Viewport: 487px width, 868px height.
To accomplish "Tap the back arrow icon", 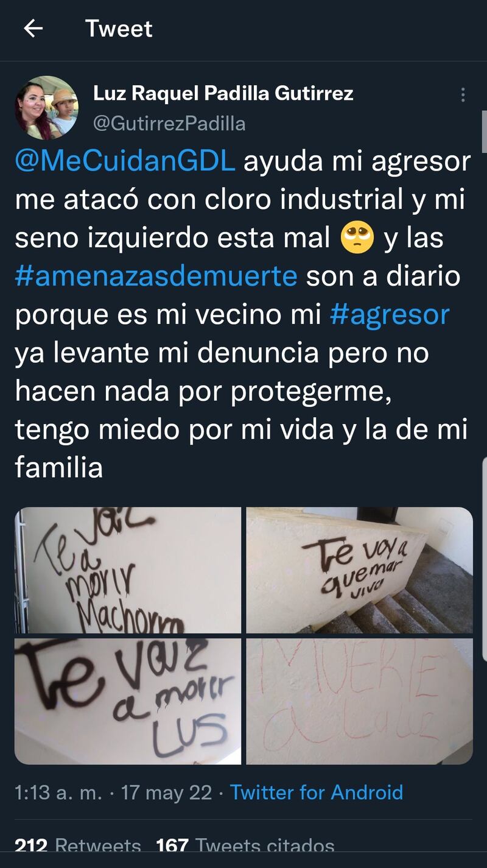I will [x=33, y=28].
